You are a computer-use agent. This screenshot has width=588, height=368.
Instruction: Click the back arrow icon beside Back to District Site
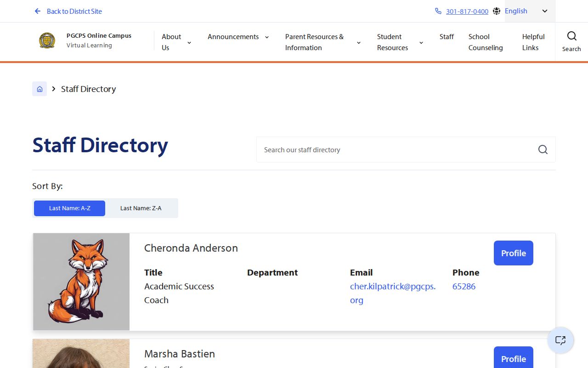point(38,11)
